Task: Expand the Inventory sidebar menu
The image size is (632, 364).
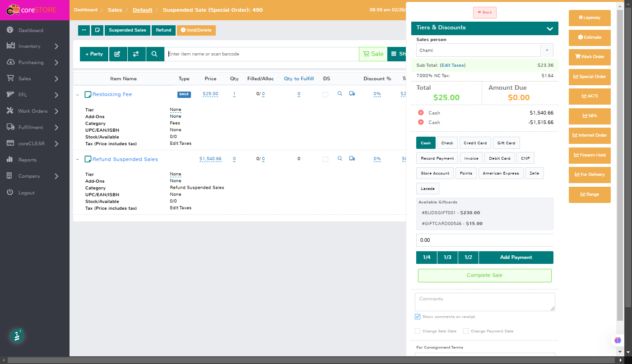Action: (56, 46)
